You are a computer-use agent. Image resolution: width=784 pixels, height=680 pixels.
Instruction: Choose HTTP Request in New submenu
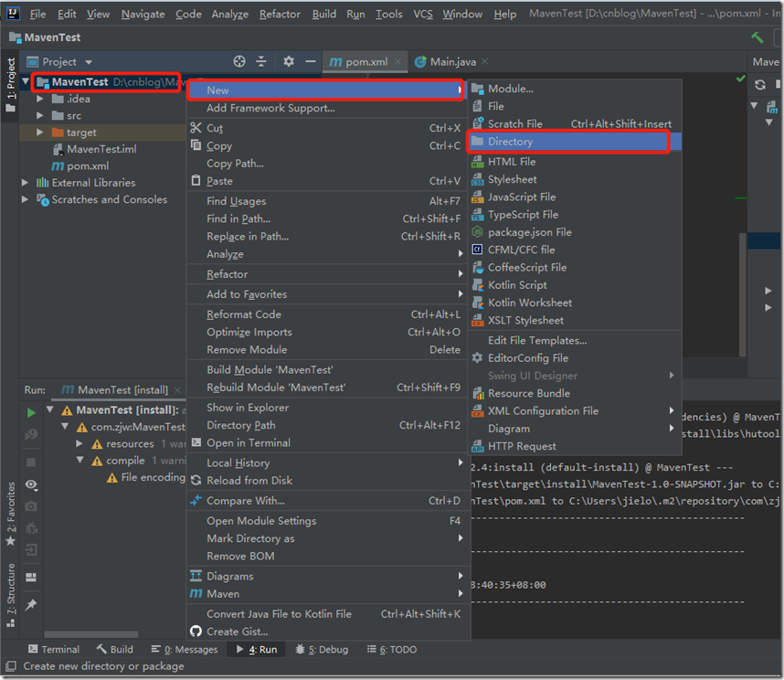575,447
